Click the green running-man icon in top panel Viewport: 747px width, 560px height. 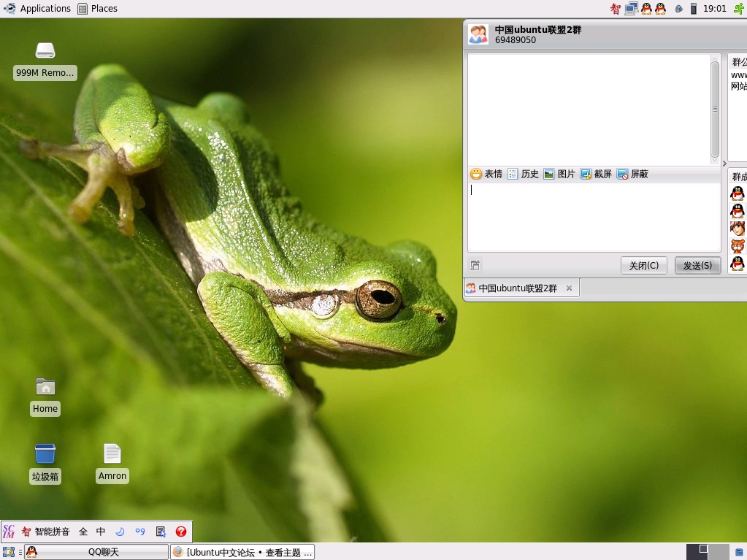coord(739,9)
